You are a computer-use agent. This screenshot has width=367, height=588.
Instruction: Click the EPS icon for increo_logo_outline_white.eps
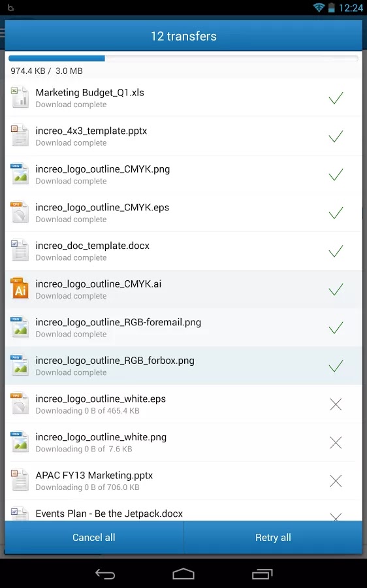coord(20,403)
